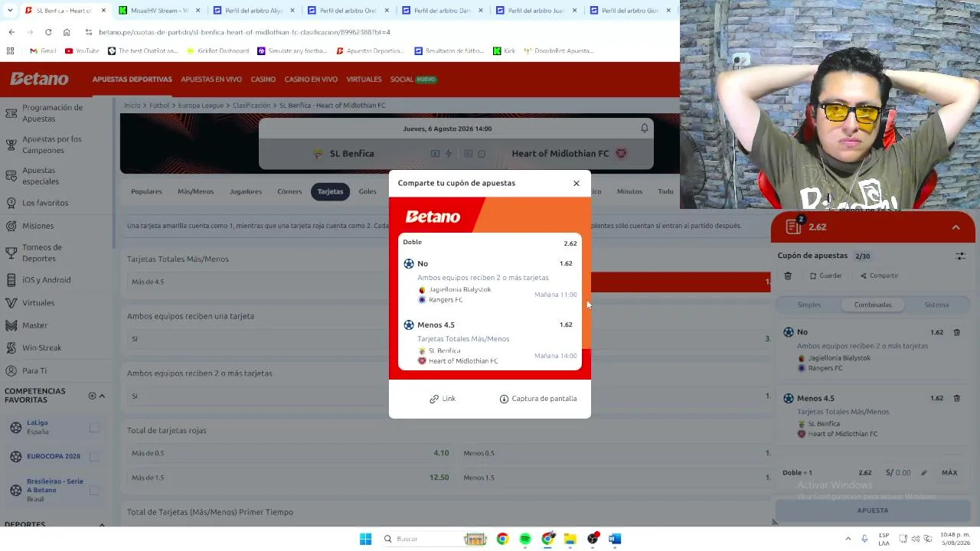Viewport: 980px width, 551px height.
Task: Open Apuestas especiales in sidebar
Action: click(x=41, y=176)
